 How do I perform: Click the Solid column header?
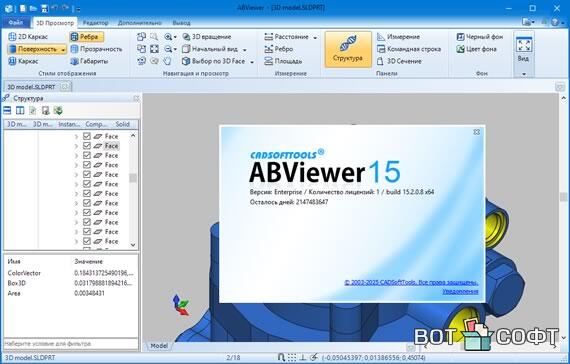tap(123, 124)
